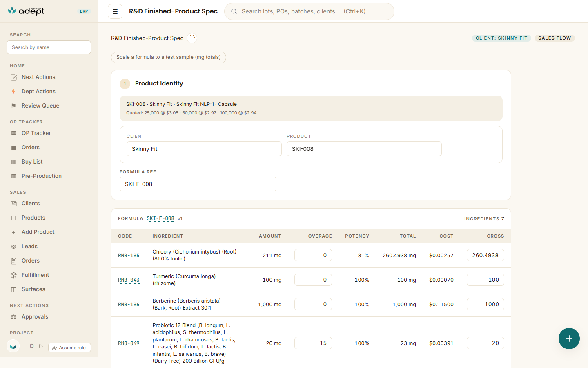Viewport: 588px width, 368px height.
Task: Open Approvals via its people icon
Action: point(14,317)
